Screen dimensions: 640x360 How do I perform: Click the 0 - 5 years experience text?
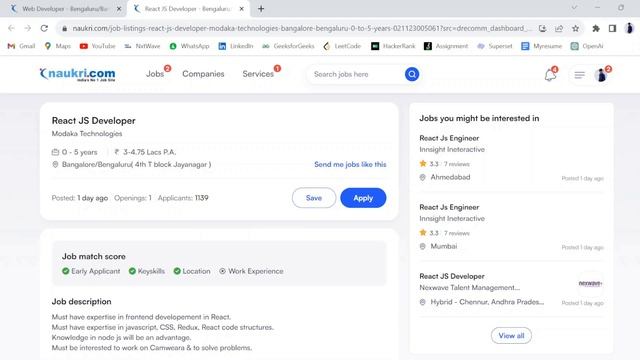(80, 152)
